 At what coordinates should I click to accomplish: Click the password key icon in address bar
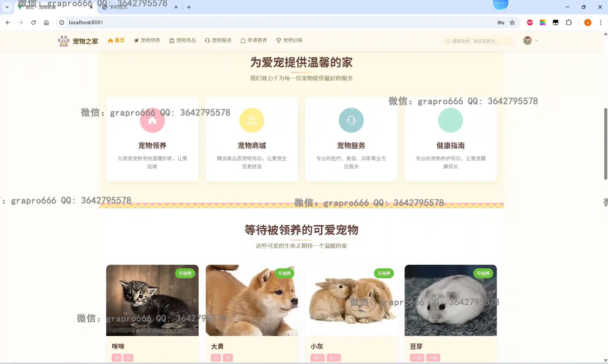[x=501, y=23]
